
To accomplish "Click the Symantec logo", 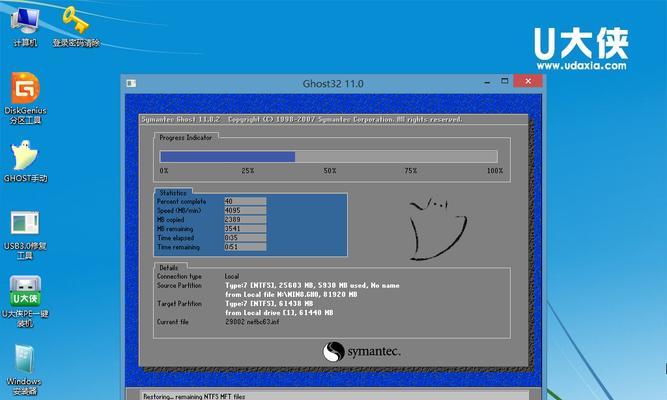I will click(362, 352).
